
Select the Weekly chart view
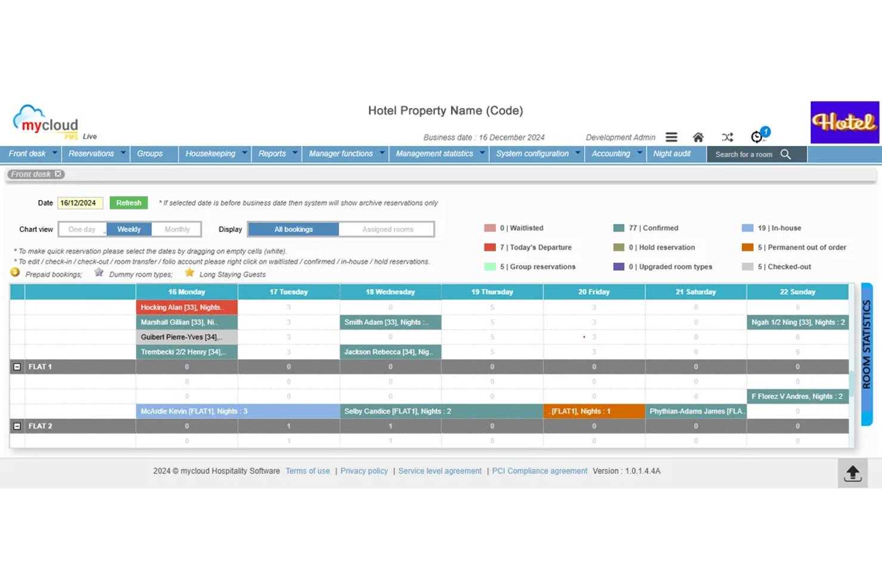129,229
